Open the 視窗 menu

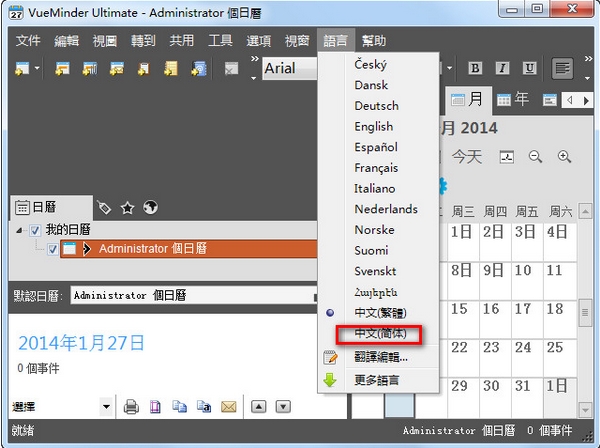pos(297,40)
